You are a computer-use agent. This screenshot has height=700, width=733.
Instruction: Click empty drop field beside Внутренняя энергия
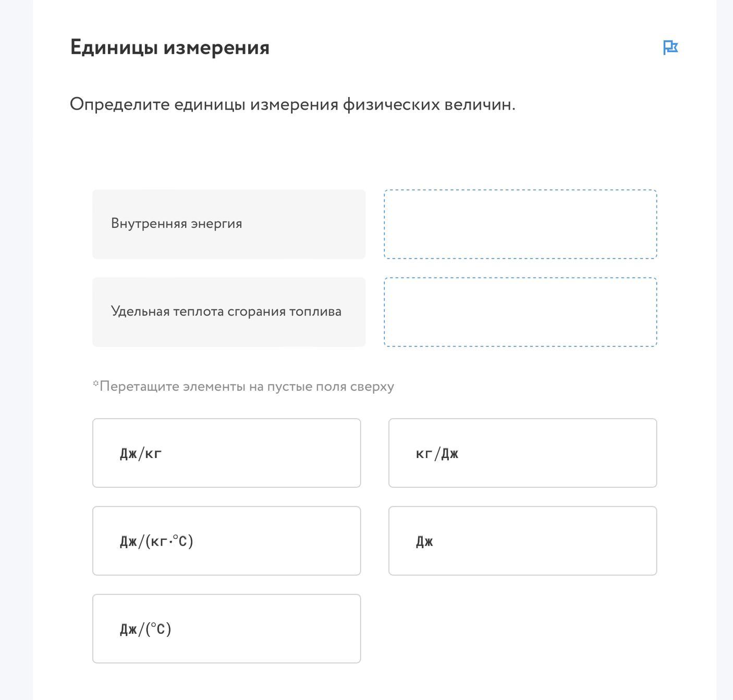point(520,224)
